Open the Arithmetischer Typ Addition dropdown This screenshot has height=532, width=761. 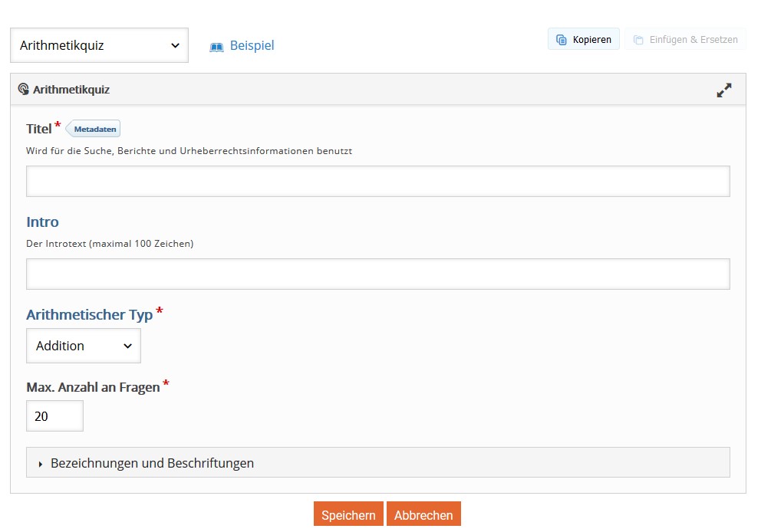click(84, 346)
